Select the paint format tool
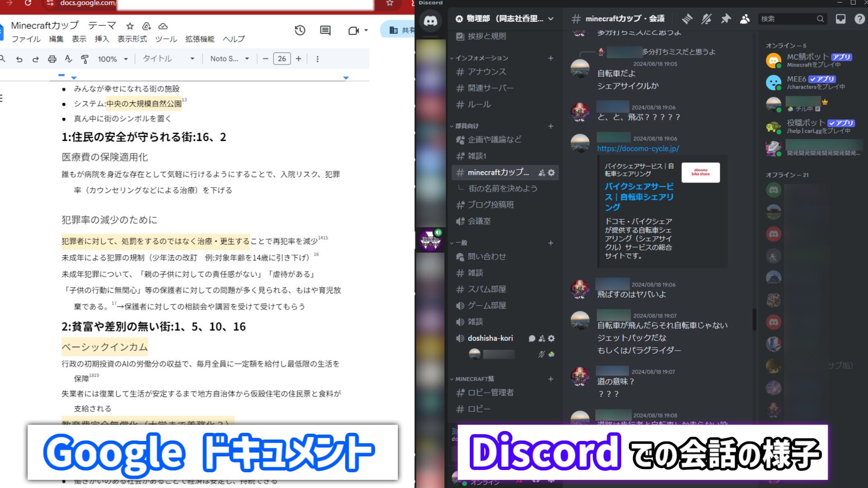868x488 pixels. click(x=85, y=59)
